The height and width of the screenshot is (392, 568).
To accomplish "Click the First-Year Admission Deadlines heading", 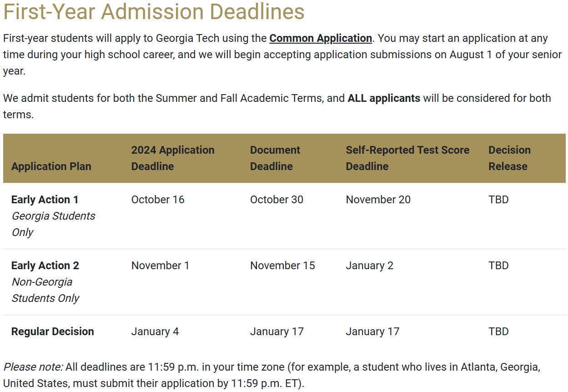I will click(x=154, y=11).
